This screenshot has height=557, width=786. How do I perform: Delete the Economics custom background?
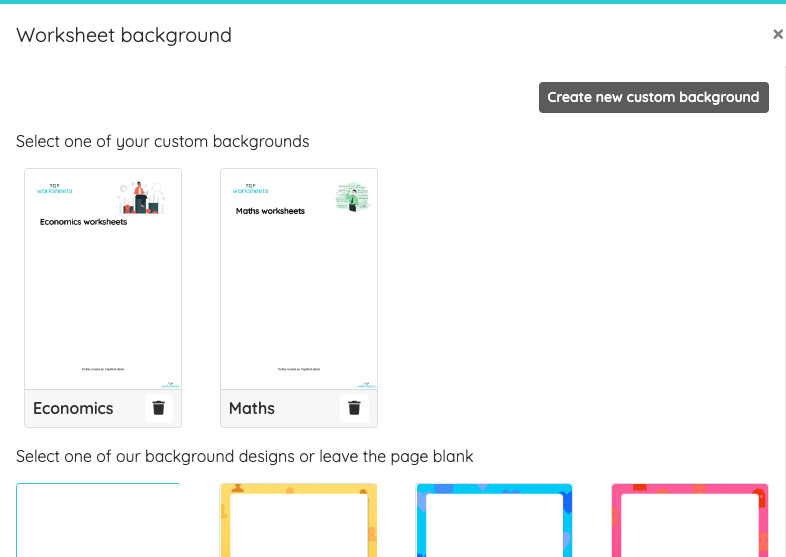158,408
